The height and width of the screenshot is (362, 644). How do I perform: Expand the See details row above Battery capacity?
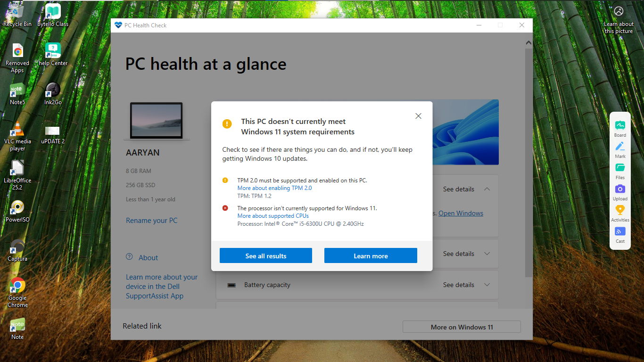(x=466, y=254)
